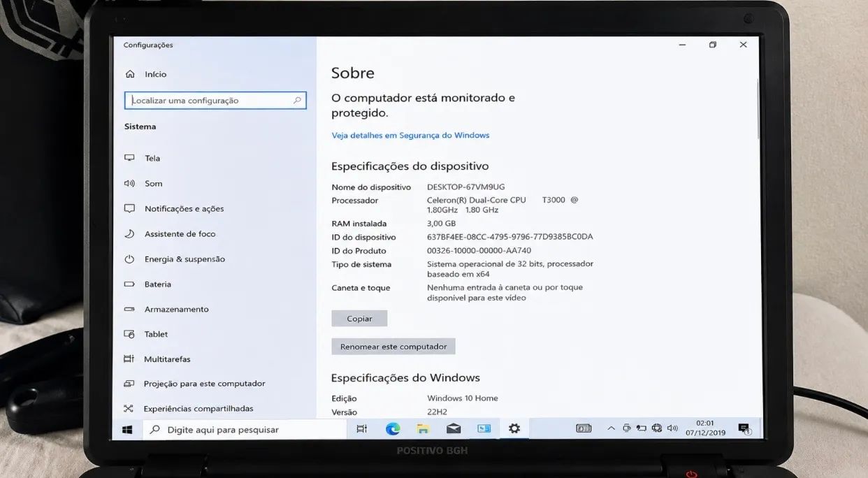Click the Localizar uma configuração field
This screenshot has height=478, width=868.
[x=215, y=100]
